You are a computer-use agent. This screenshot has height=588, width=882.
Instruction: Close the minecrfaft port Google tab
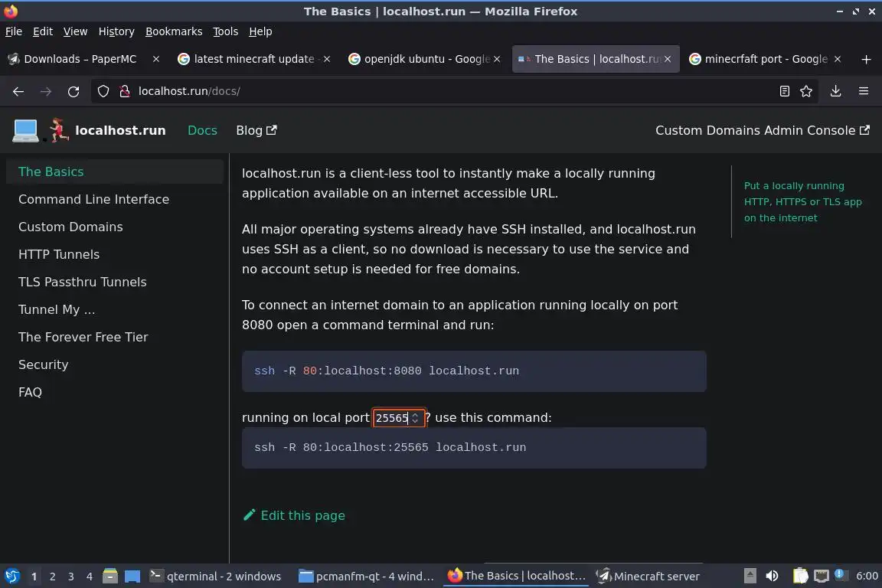(837, 59)
